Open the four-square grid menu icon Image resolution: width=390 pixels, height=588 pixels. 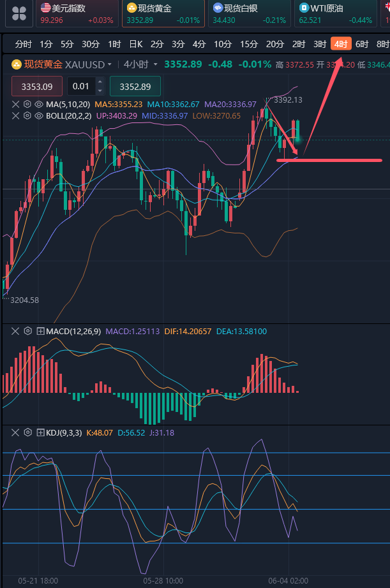(x=19, y=13)
